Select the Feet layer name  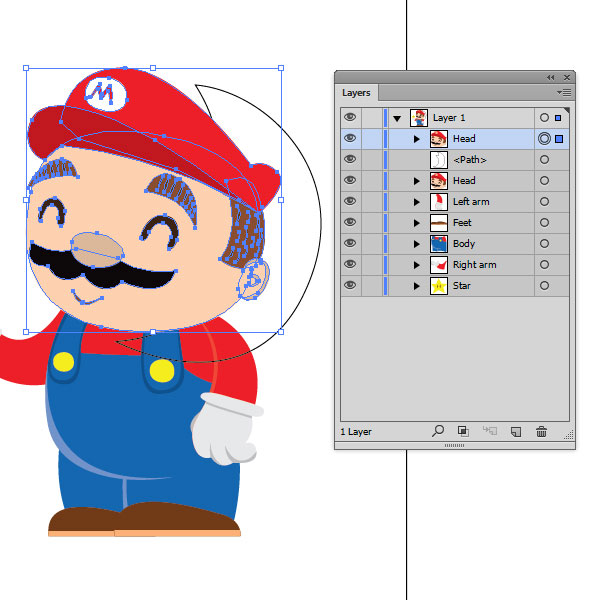(x=462, y=223)
